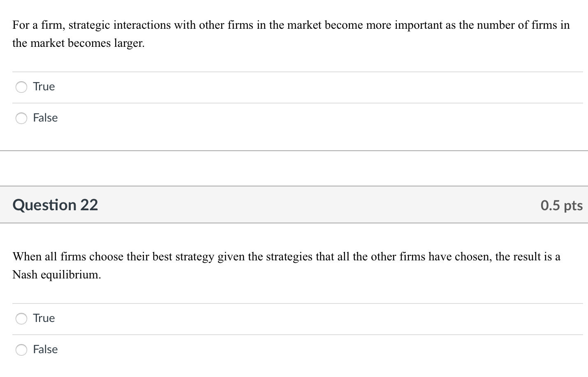This screenshot has height=377, width=588.
Task: Click the Question 22 heading
Action: click(x=56, y=205)
